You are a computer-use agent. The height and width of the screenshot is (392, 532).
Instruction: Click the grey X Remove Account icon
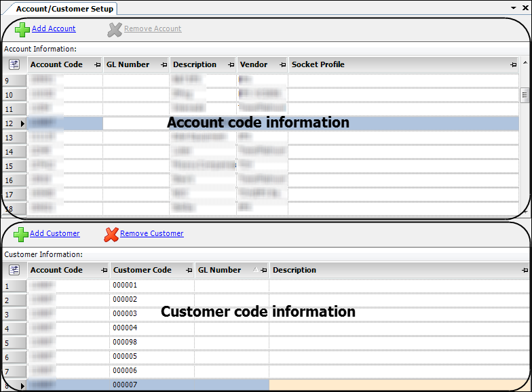[x=115, y=29]
